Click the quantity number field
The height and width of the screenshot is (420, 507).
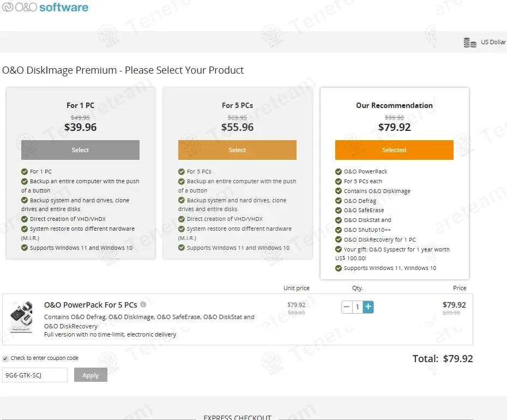click(358, 307)
